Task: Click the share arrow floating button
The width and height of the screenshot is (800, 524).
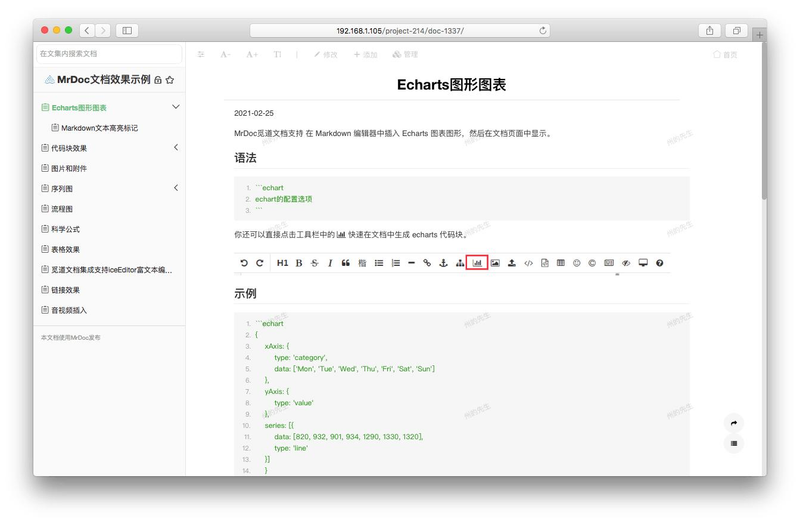Action: [734, 423]
